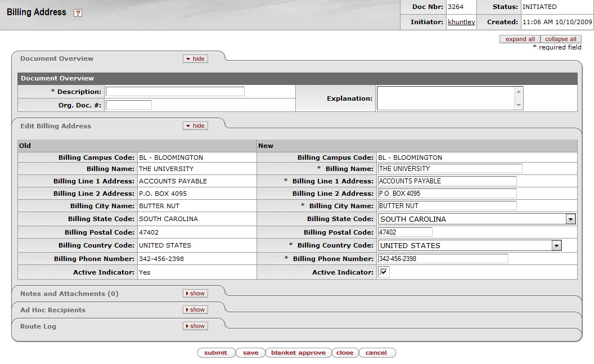Screen dimensions: 594x364
Task: Open the khuntley initiator link
Action: tap(461, 22)
